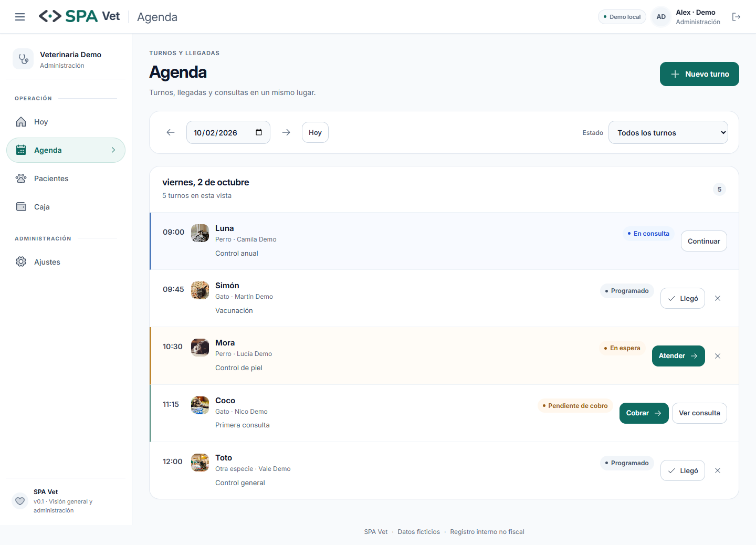756x545 pixels.
Task: Click the En espera status badge
Action: 623,348
